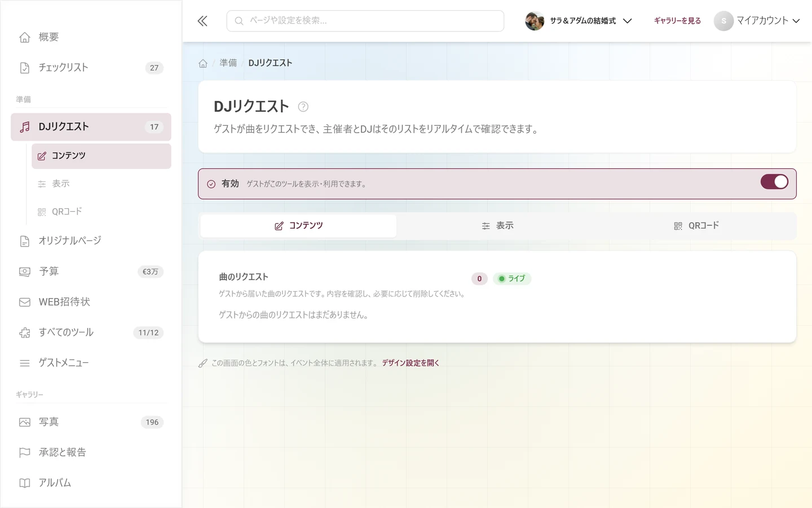
Task: Click the 11/12 badge on すべてのツール
Action: point(148,332)
